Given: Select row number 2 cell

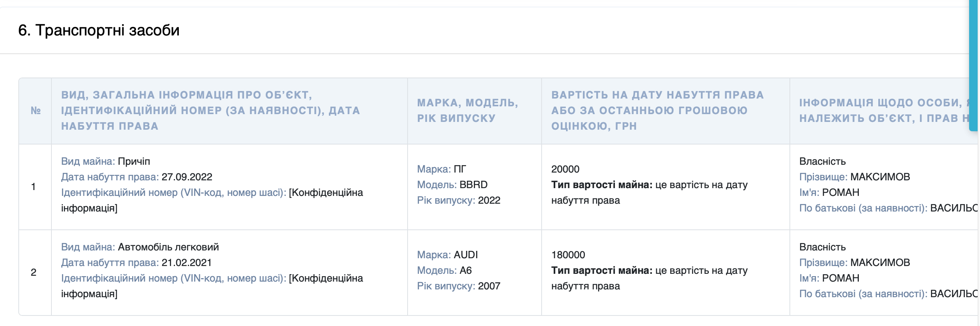Looking at the screenshot, I should 34,272.
